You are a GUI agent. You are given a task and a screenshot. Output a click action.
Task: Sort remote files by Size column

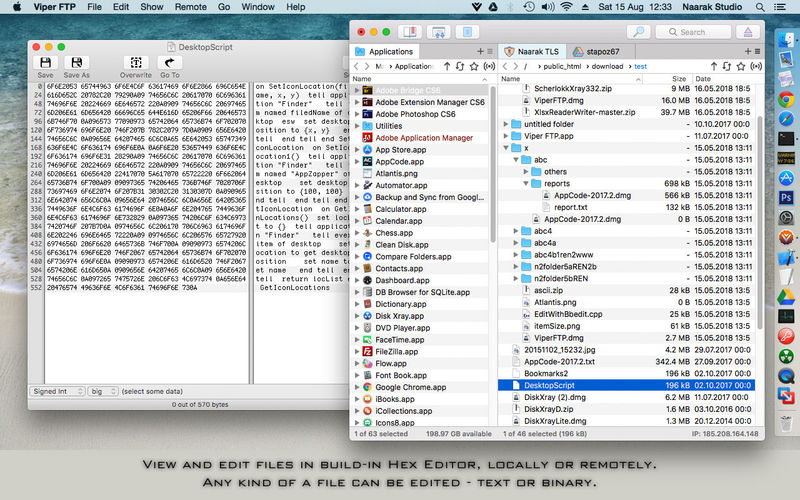[x=679, y=78]
